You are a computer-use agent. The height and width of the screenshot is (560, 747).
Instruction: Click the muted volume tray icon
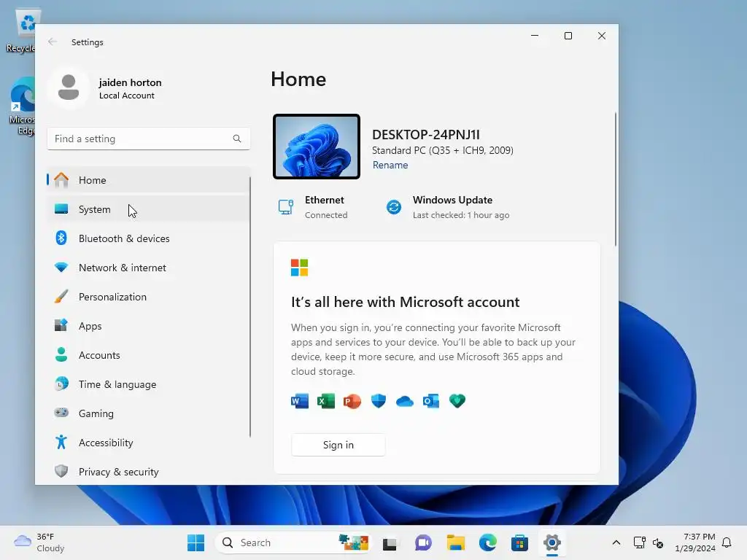click(658, 542)
